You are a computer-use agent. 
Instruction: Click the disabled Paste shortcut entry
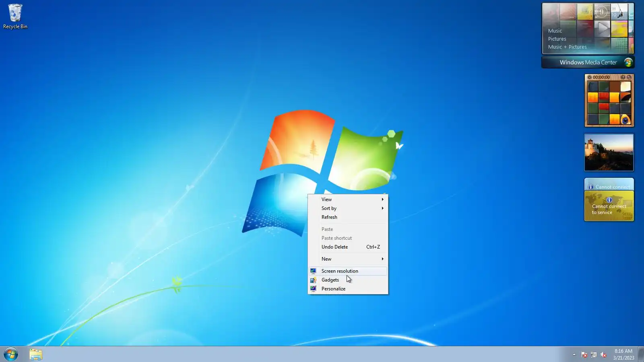[348, 238]
